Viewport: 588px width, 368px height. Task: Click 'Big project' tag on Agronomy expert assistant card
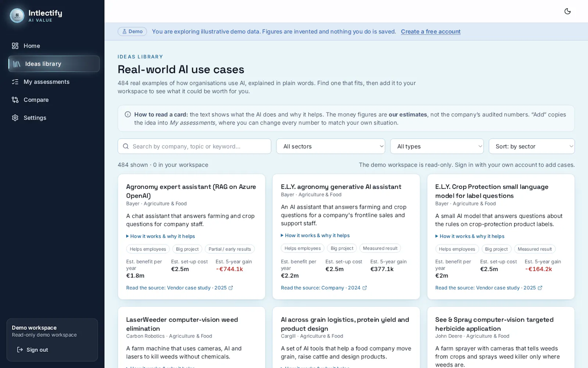[x=187, y=249]
